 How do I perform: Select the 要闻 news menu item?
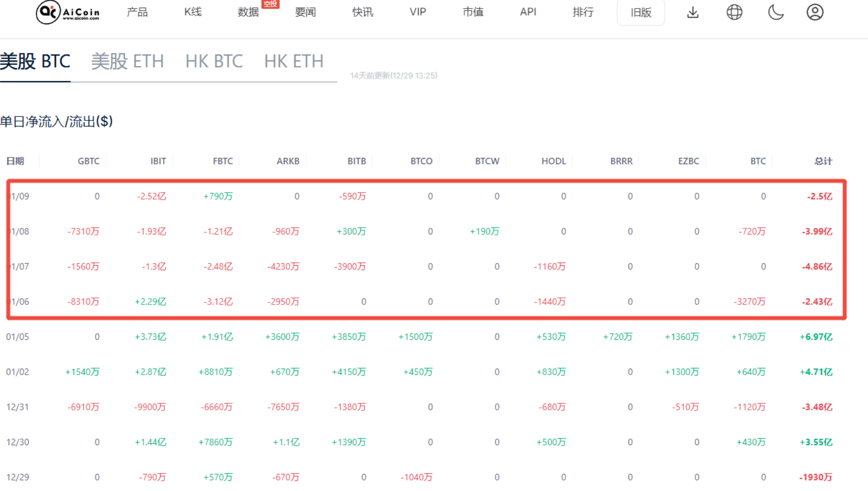pos(305,12)
